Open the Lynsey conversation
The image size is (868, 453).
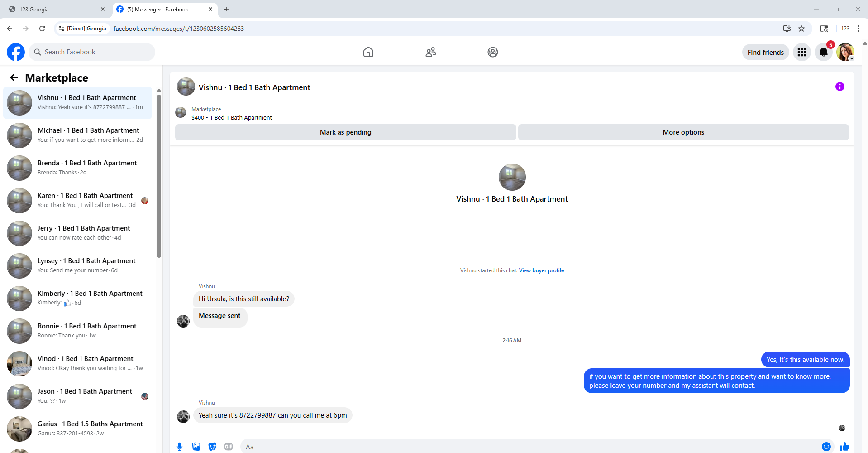coord(78,266)
